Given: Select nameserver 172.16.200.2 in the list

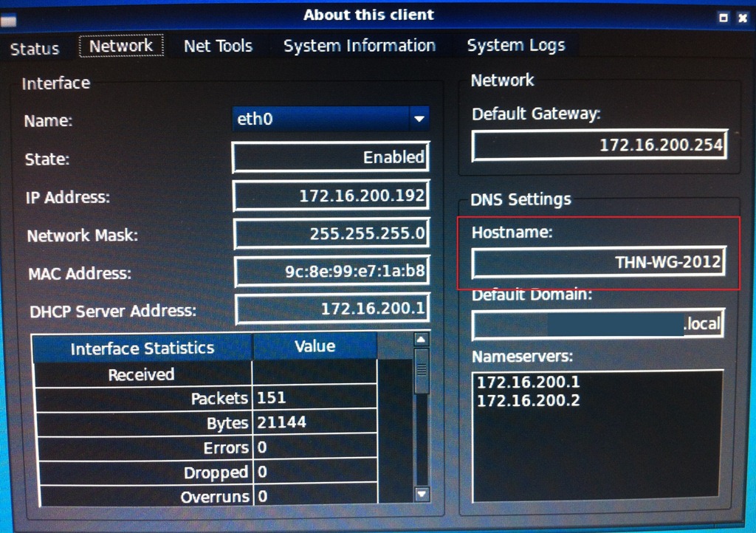Looking at the screenshot, I should pos(529,401).
